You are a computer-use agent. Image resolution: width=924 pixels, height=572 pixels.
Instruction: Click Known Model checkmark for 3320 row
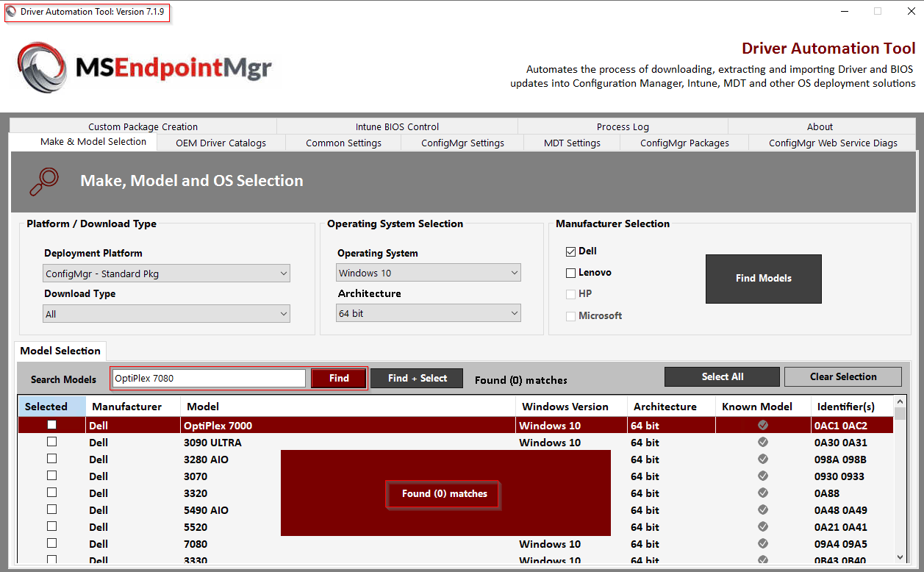tap(763, 493)
